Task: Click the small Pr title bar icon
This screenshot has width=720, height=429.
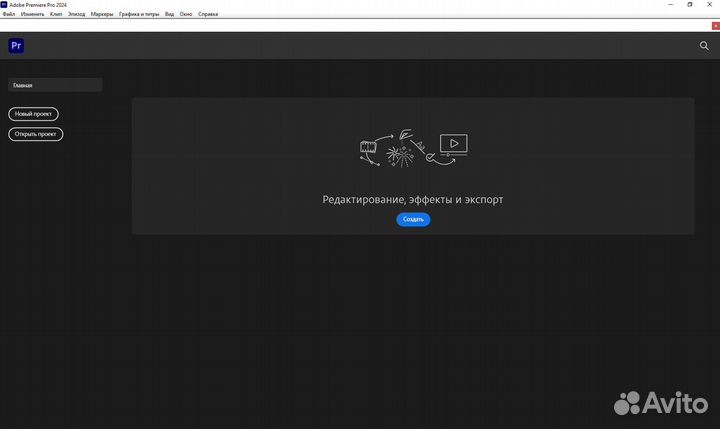Action: pyautogui.click(x=4, y=5)
